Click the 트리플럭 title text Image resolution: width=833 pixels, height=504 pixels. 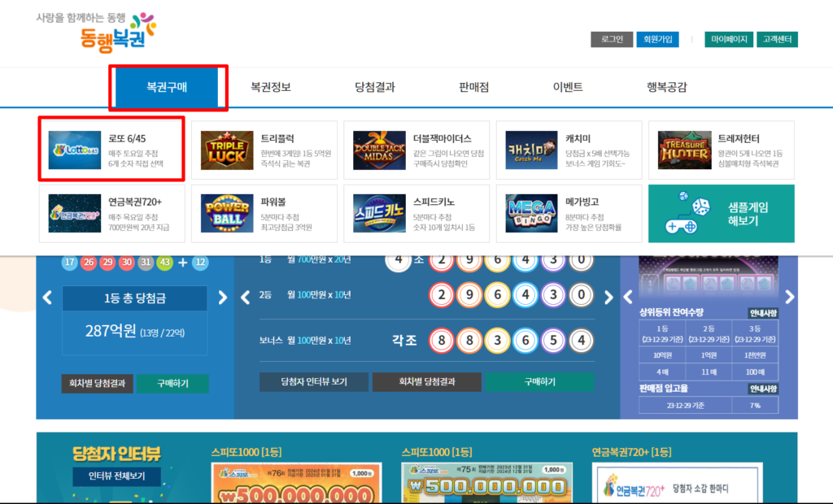tap(277, 139)
